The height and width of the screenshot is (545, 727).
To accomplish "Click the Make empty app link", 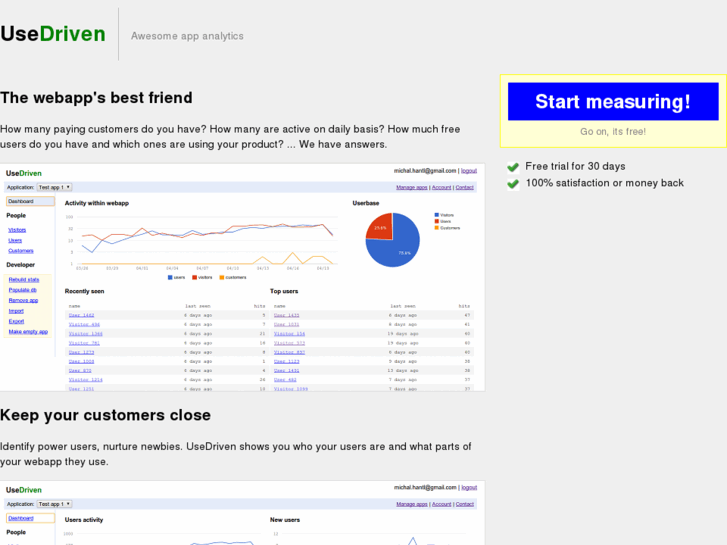I will click(x=28, y=332).
